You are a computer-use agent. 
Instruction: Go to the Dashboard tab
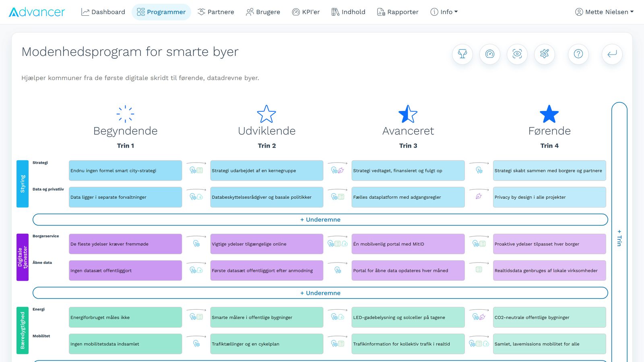(x=103, y=12)
